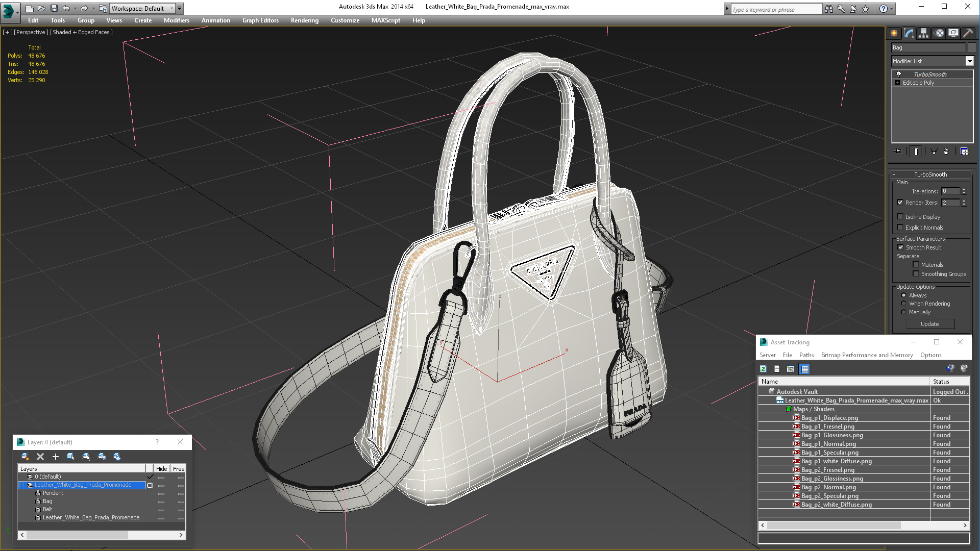
Task: Enable Separate by Materials checkbox
Action: pos(916,265)
